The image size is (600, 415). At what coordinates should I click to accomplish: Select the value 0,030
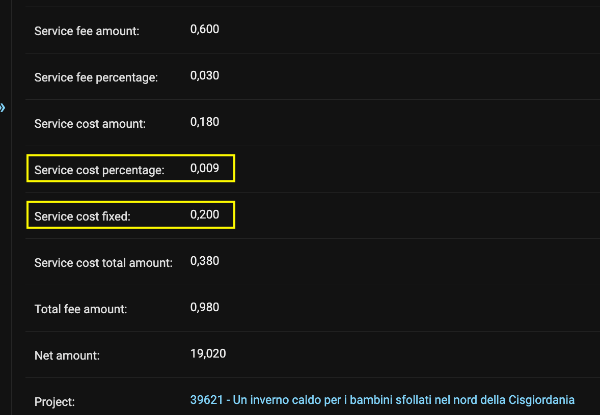[x=204, y=76]
